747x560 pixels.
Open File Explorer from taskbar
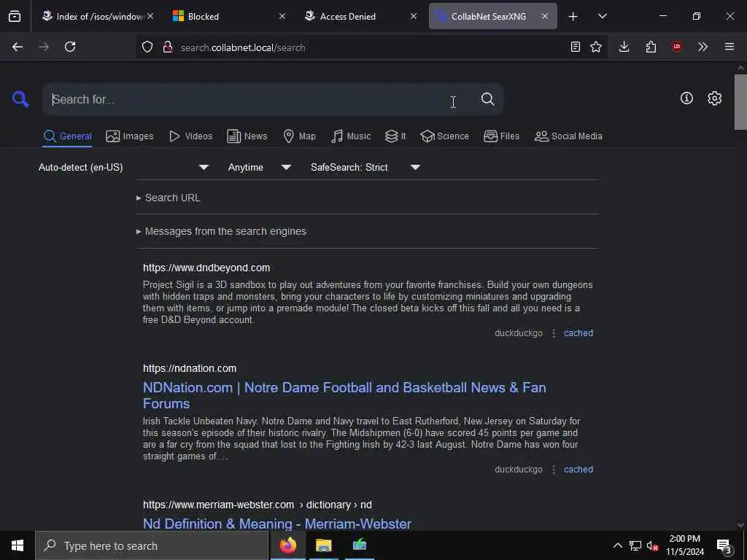coord(323,545)
